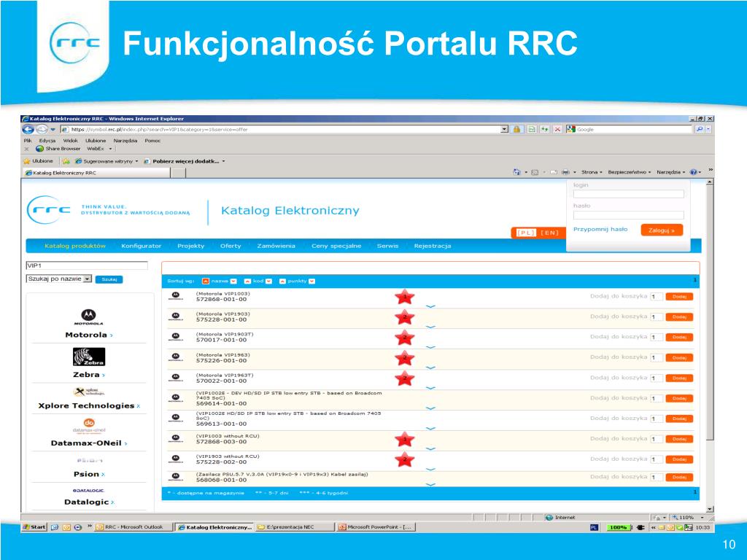747x560 pixels.
Task: Click the red star for 575228-001-00
Action: 404,317
